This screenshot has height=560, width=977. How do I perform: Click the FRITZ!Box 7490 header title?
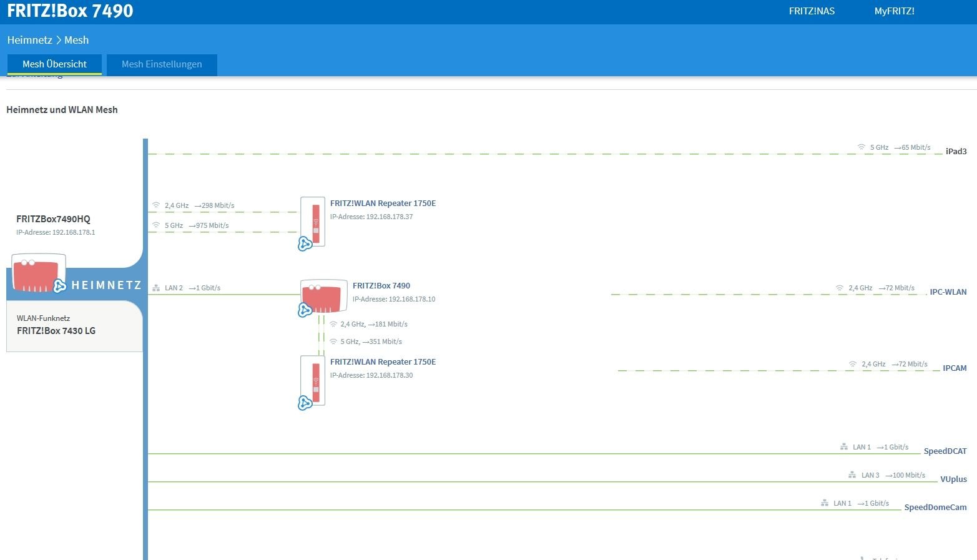[x=70, y=11]
